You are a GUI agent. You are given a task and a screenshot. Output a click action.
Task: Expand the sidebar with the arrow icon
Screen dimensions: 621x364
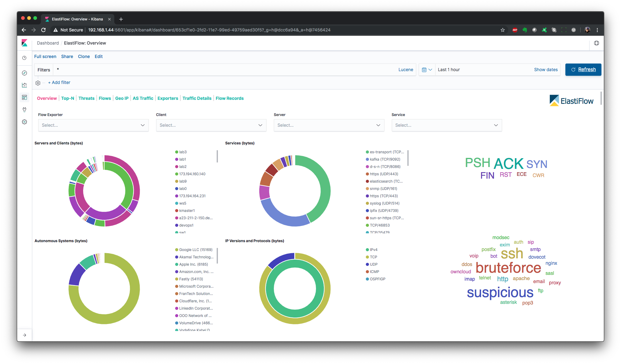coord(24,335)
